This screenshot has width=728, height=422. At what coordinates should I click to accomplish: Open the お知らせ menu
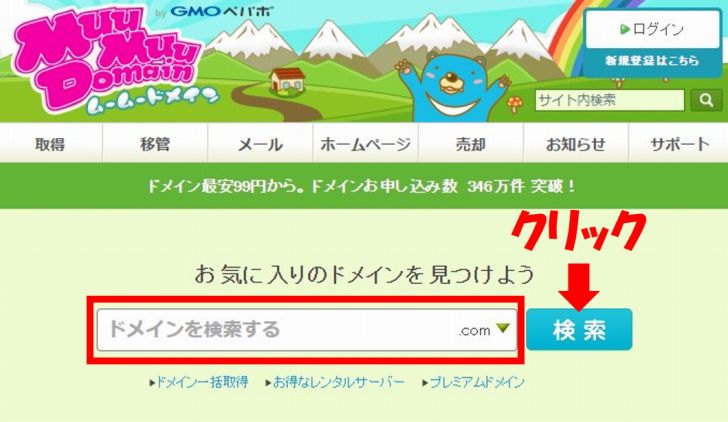coord(576,144)
